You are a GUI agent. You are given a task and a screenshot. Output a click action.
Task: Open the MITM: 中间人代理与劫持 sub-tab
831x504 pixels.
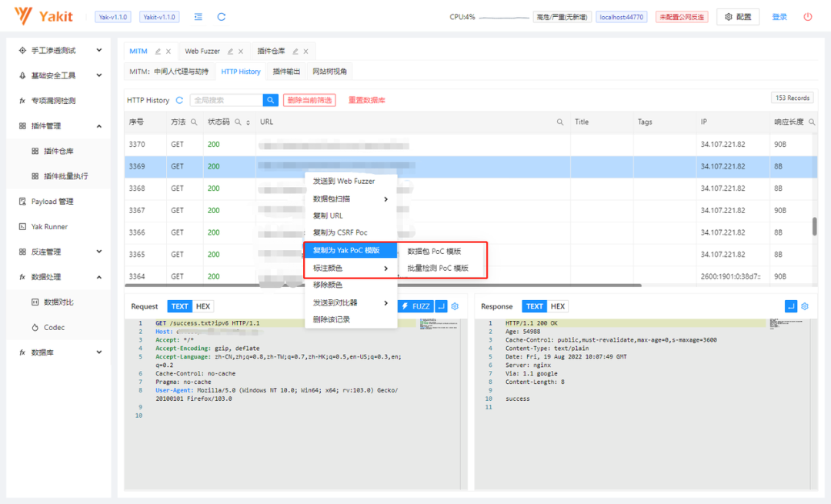point(169,72)
